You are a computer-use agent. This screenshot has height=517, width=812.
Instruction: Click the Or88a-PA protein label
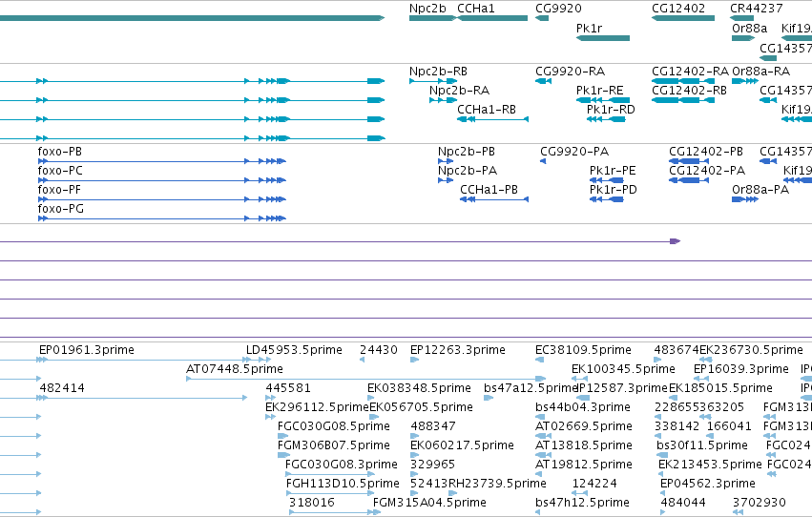(x=760, y=190)
